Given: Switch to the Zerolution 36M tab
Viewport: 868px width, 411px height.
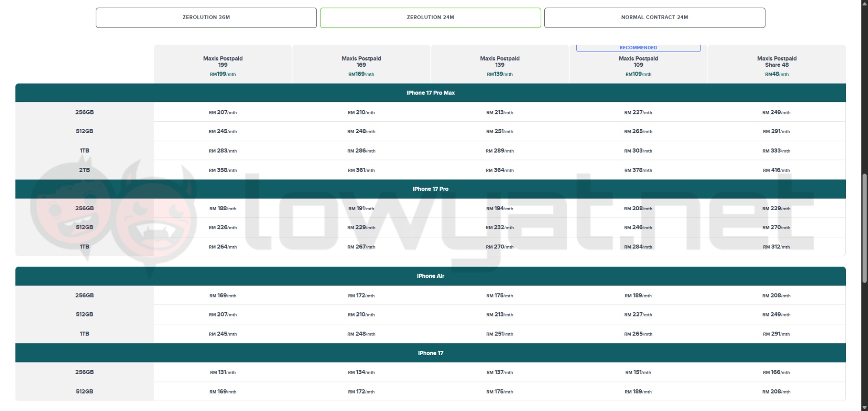Looking at the screenshot, I should click(x=206, y=18).
